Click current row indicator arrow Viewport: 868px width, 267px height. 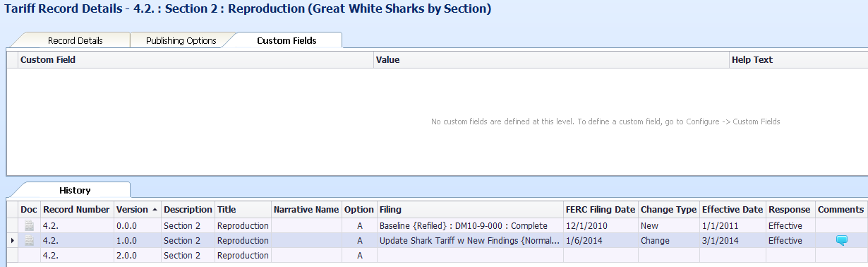[x=12, y=241]
